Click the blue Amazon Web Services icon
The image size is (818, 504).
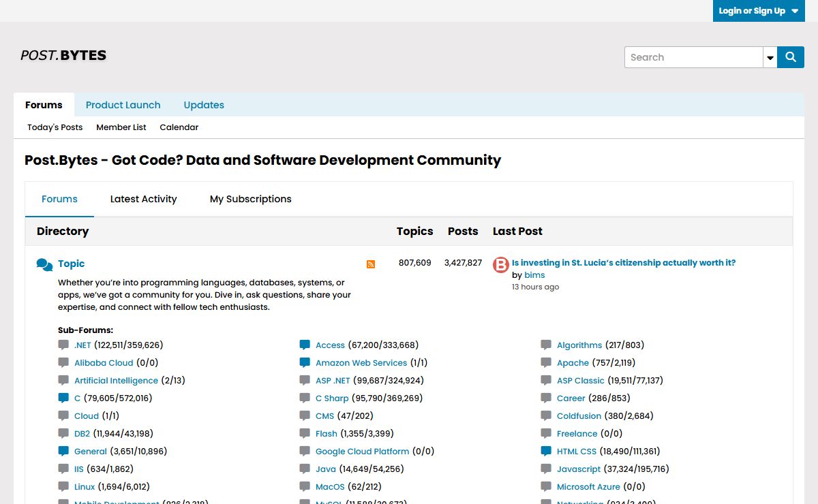305,363
